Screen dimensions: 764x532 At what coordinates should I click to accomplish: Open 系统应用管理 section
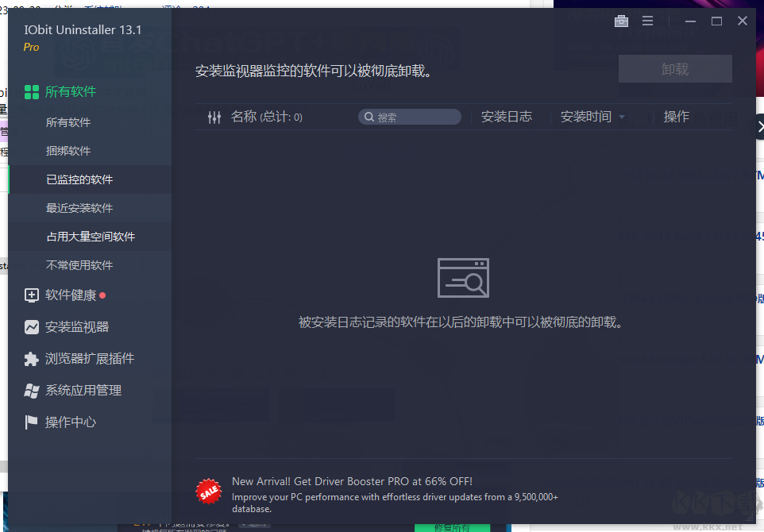[83, 391]
